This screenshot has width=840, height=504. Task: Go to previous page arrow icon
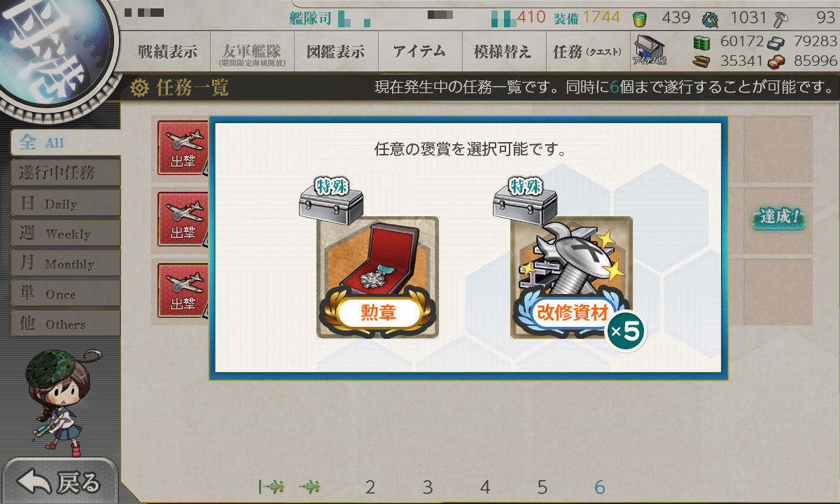click(310, 486)
